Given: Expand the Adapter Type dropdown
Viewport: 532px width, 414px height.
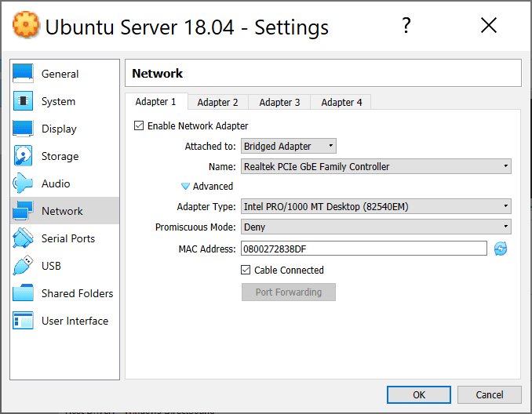Looking at the screenshot, I should coord(376,206).
